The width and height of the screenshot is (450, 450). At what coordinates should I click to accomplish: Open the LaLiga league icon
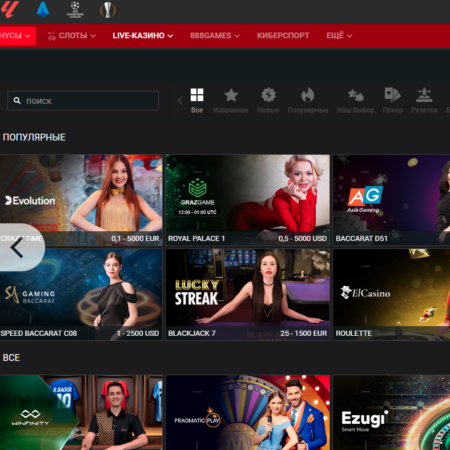coord(10,9)
